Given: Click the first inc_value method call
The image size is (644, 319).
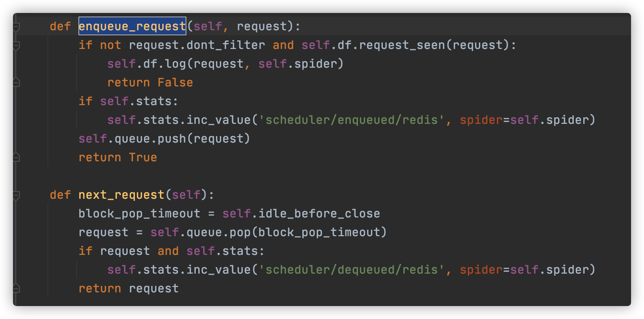Looking at the screenshot, I should tap(218, 120).
